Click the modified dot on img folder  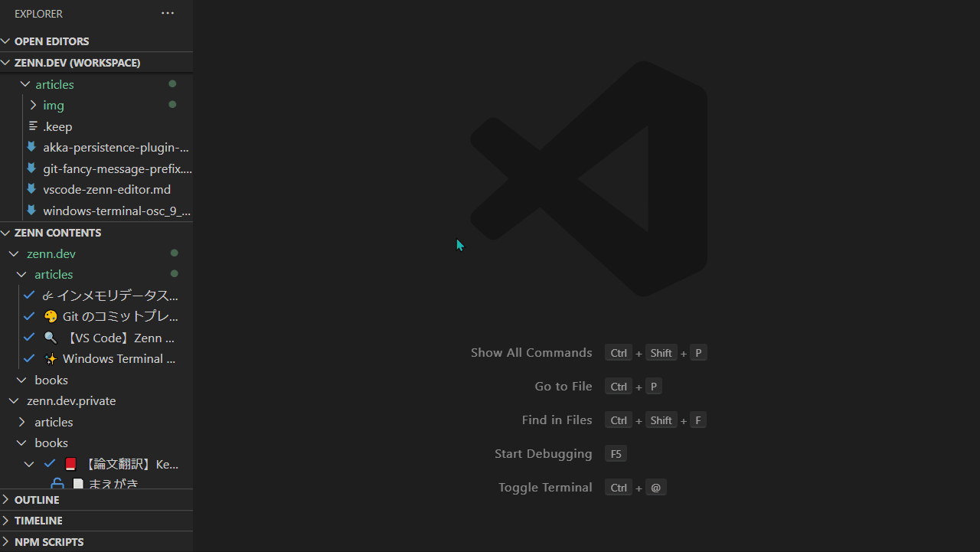point(172,104)
